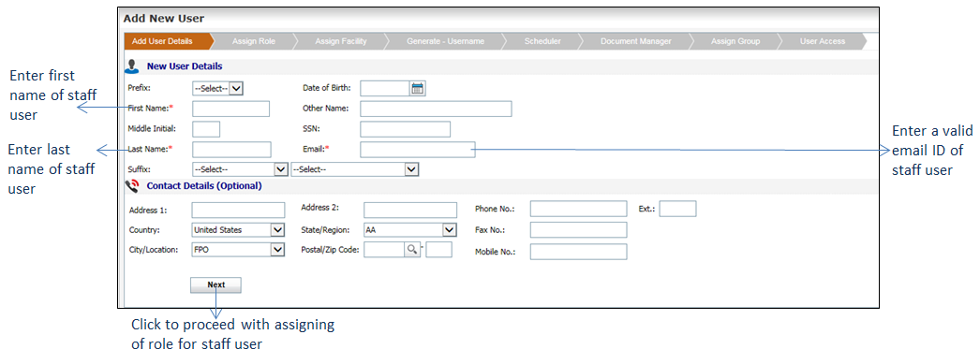Open the Date of Birth calendar picker
This screenshot has width=980, height=364.
[418, 89]
